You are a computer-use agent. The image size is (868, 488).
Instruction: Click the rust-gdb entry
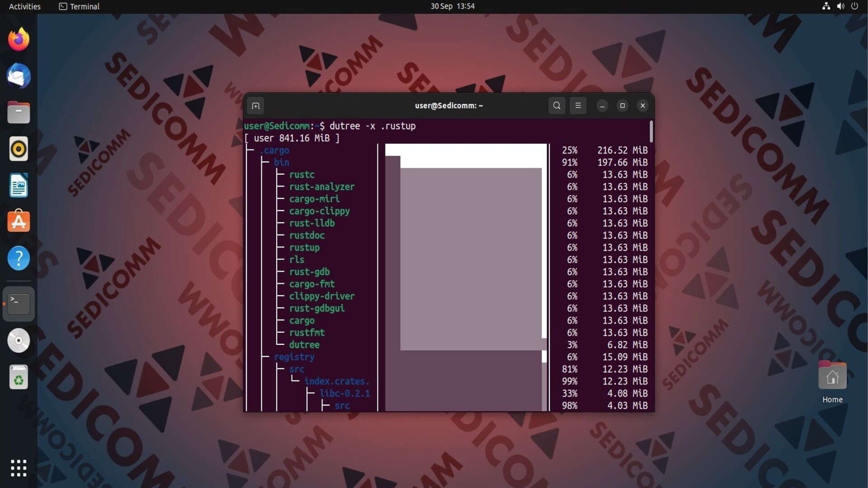click(309, 272)
